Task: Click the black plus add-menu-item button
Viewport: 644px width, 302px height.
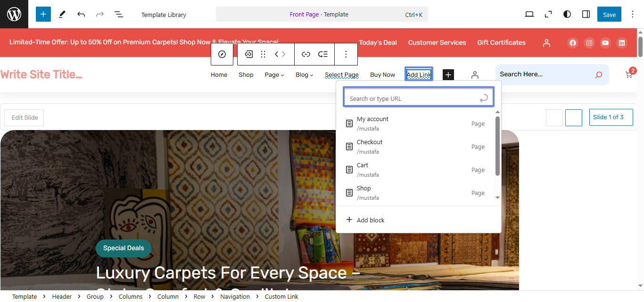Action: pos(448,74)
